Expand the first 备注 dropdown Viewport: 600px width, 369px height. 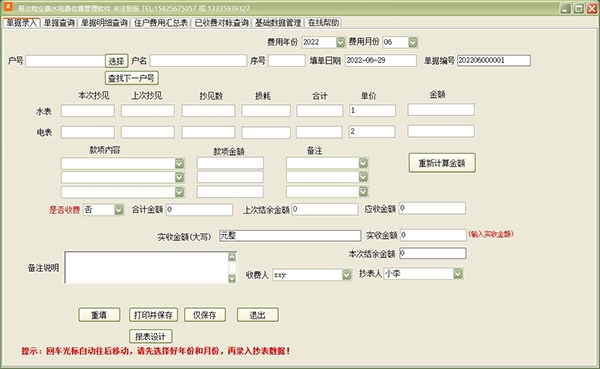pos(363,163)
